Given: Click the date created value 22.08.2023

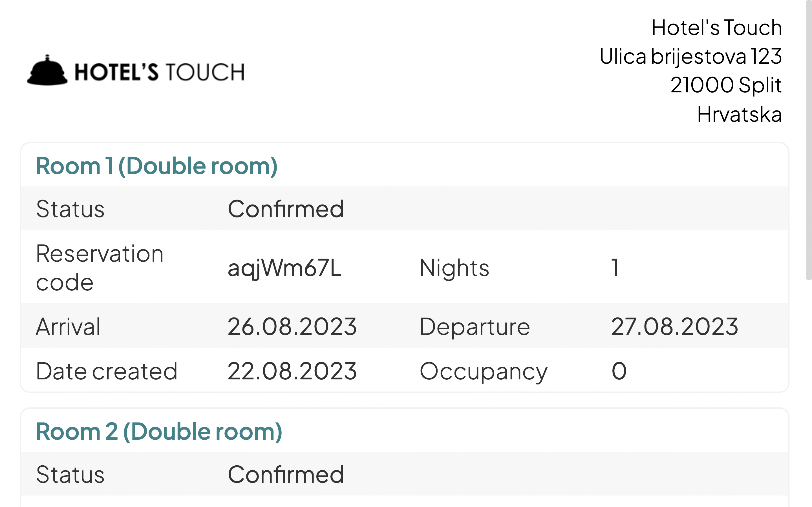Looking at the screenshot, I should 292,371.
